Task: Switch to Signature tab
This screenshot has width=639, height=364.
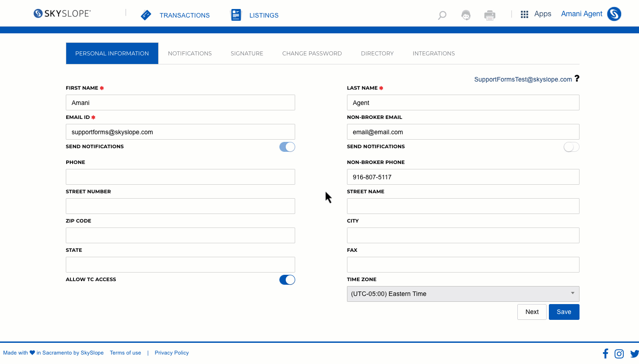Action: point(247,53)
